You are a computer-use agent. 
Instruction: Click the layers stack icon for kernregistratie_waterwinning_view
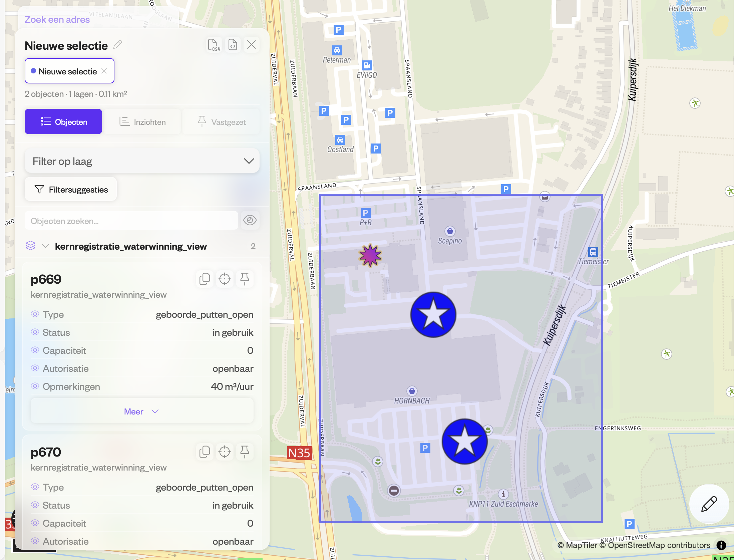(31, 246)
